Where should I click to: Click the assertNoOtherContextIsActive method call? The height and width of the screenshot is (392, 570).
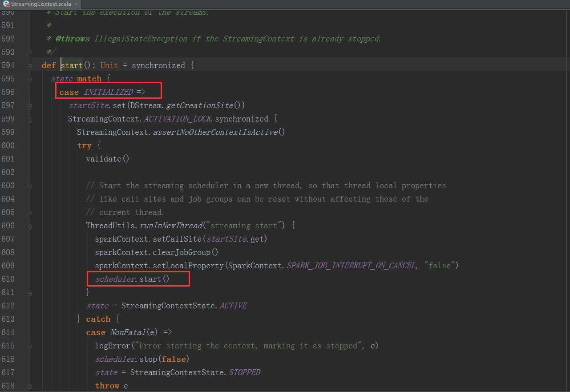click(x=216, y=132)
